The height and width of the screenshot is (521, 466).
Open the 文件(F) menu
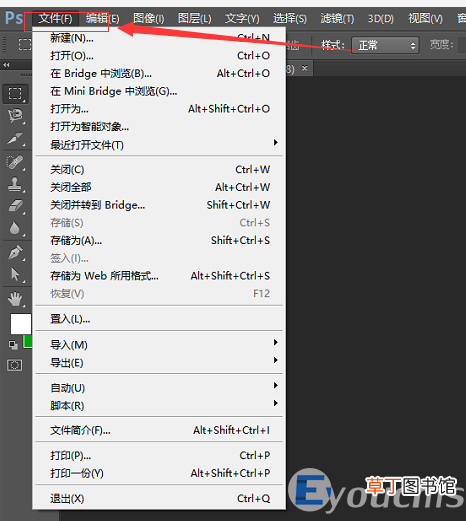pyautogui.click(x=55, y=18)
